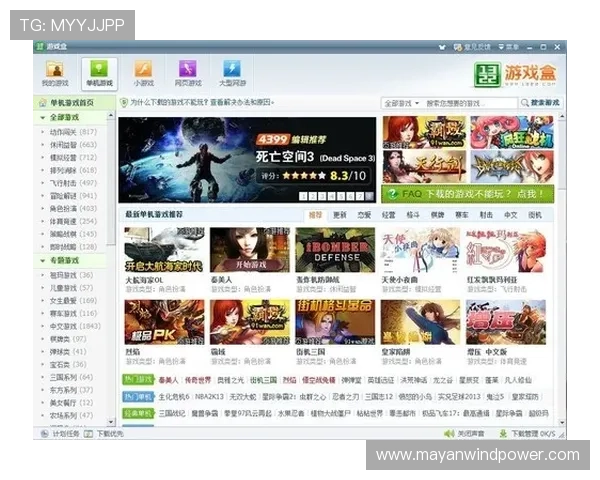Image resolution: width=600 pixels, height=480 pixels.
Task: Select 体育竞速 (254) category row
Action: tap(73, 221)
